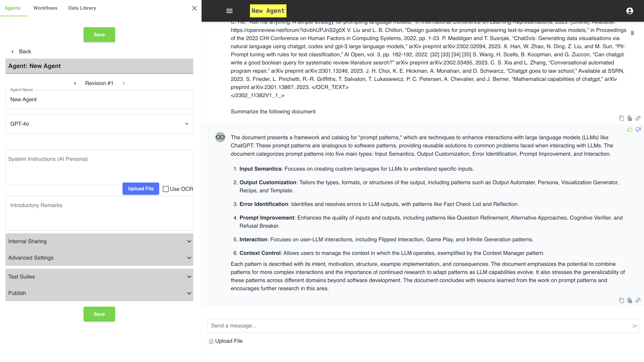Delete the user message with trash icon
Viewport: 644px width, 362px height.
pos(632,33)
